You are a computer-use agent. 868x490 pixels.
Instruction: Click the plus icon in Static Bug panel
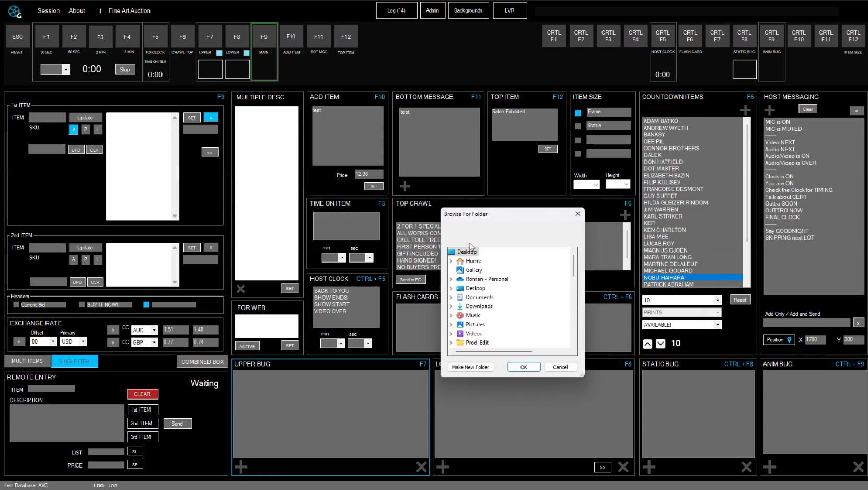point(649,467)
